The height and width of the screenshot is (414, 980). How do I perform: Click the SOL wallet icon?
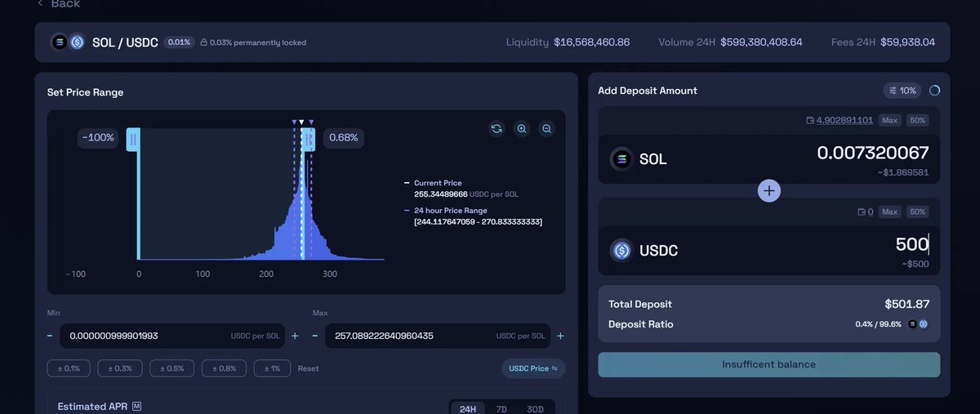coord(810,120)
